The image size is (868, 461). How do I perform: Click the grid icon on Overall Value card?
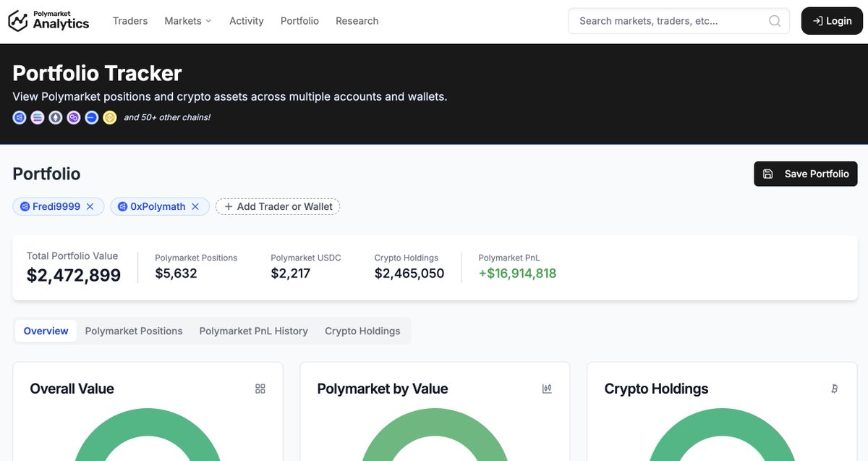(260, 389)
